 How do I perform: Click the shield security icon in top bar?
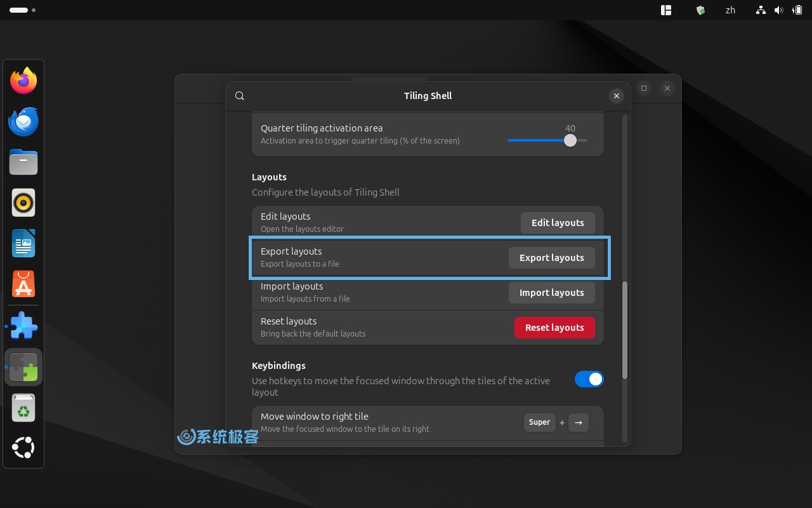(700, 10)
